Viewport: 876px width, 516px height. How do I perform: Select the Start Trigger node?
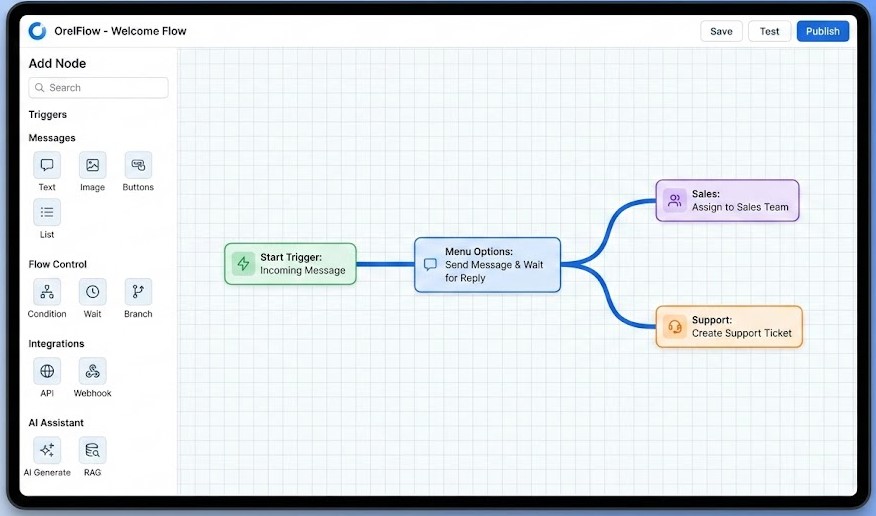click(x=290, y=264)
